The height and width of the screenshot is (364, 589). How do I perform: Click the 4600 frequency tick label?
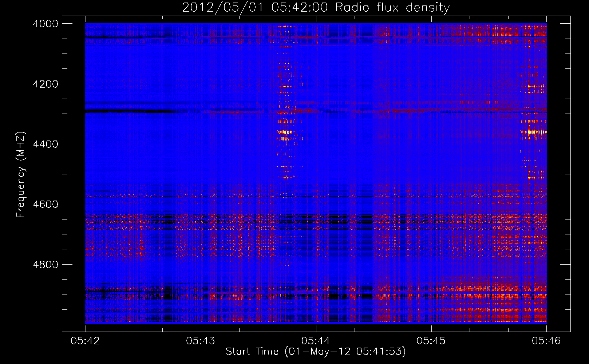coord(46,204)
